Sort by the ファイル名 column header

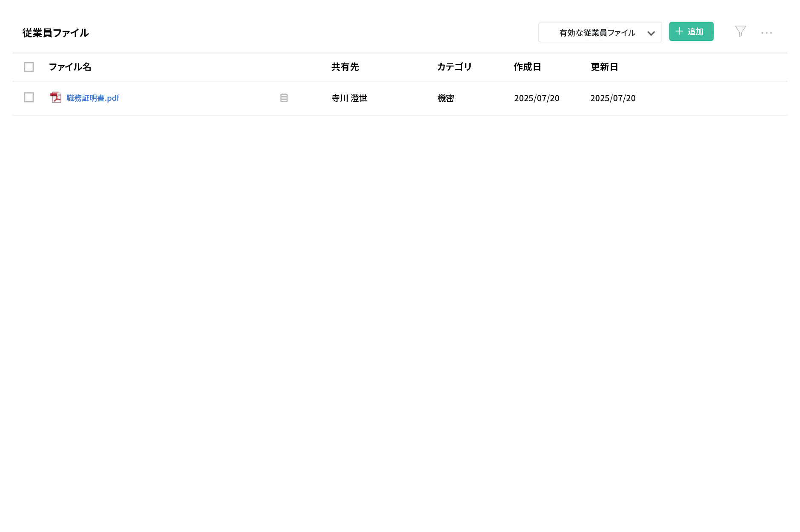tap(71, 67)
